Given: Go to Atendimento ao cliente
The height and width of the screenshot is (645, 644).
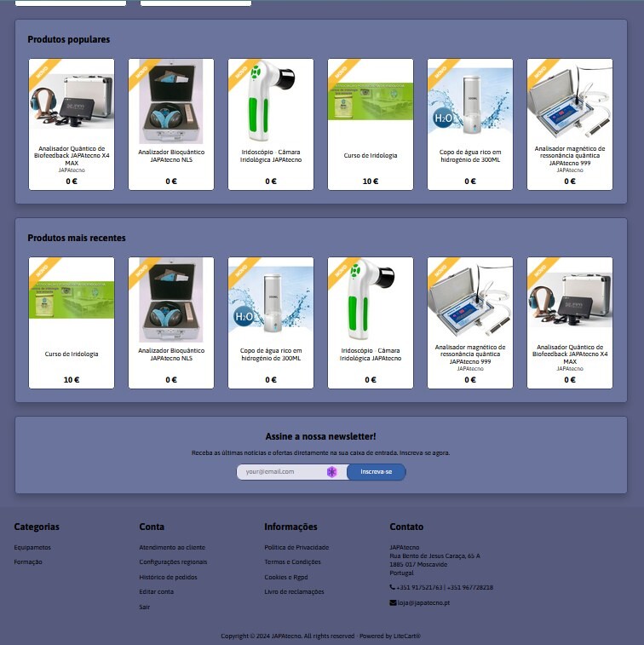Looking at the screenshot, I should pos(172,547).
